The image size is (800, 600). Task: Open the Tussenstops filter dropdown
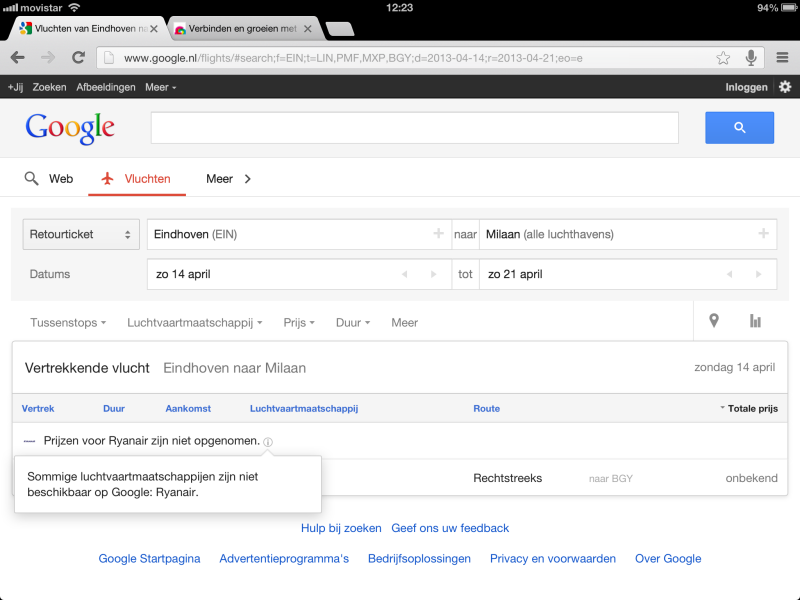click(x=68, y=322)
